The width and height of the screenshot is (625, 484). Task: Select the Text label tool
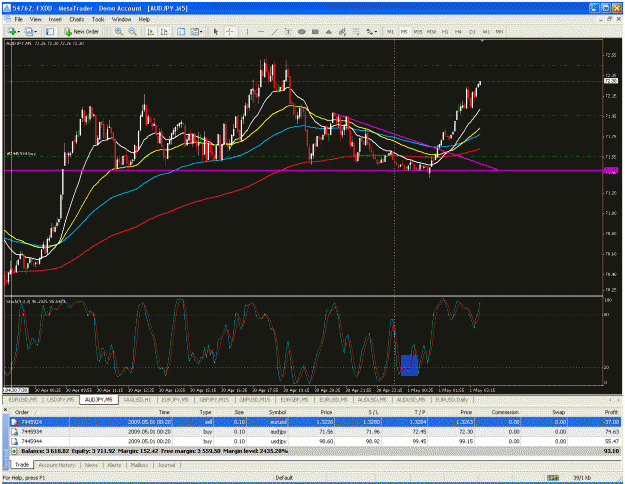tap(287, 31)
